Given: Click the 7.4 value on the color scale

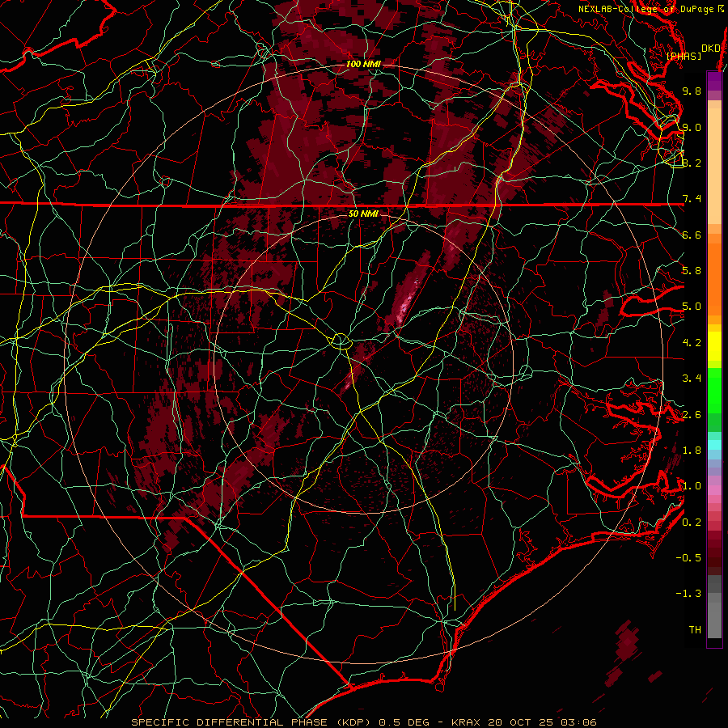Looking at the screenshot, I should (692, 199).
